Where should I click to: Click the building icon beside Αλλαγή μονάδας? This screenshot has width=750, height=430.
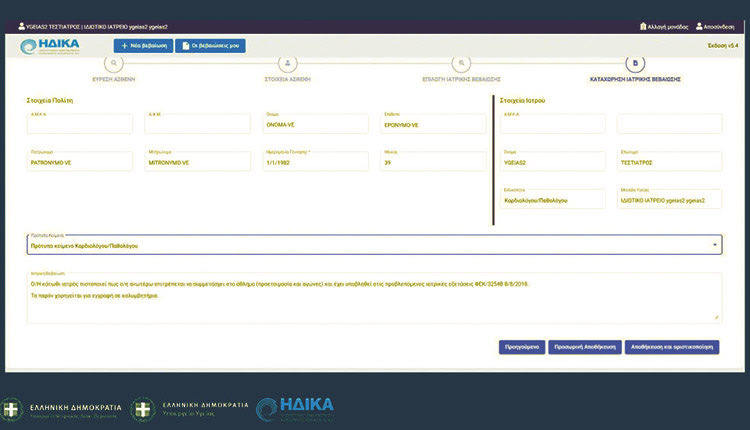643,26
